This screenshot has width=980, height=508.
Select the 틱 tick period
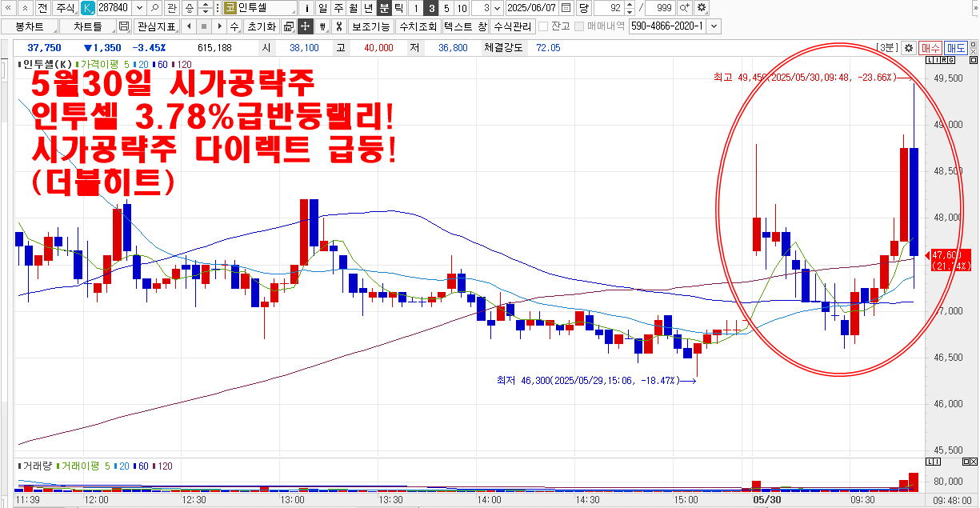point(399,8)
